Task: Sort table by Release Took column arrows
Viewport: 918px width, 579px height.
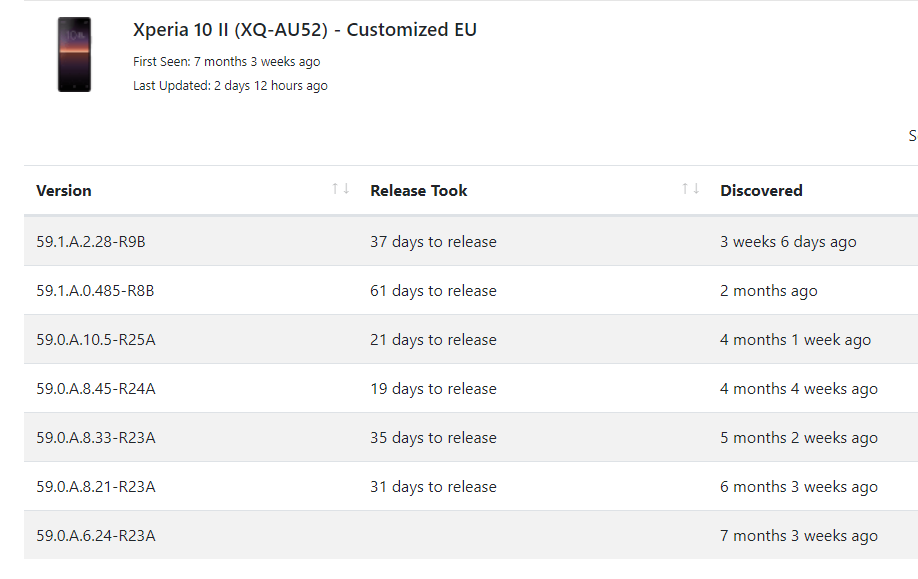Action: pos(690,189)
